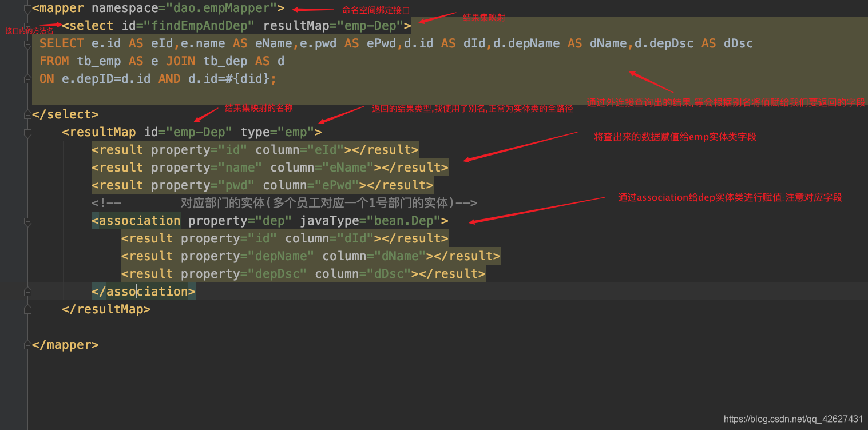Click column value dId in result line
This screenshot has width=868, height=430.
point(355,238)
